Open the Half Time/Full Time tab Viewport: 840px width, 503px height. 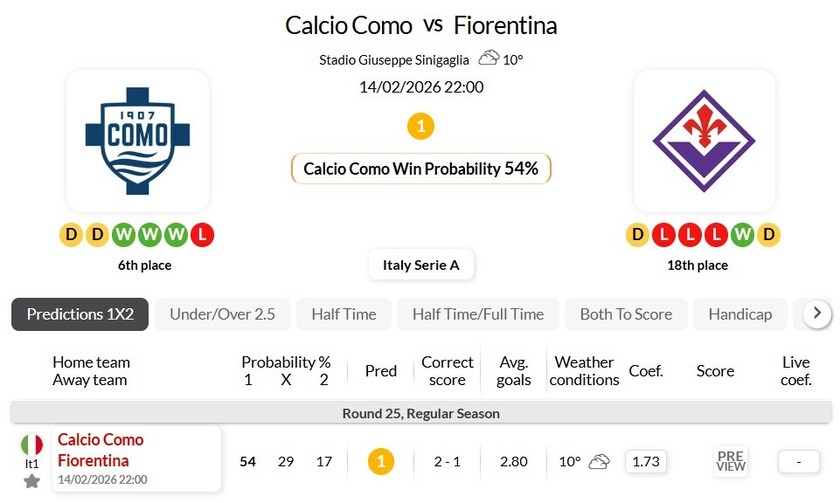click(x=478, y=314)
